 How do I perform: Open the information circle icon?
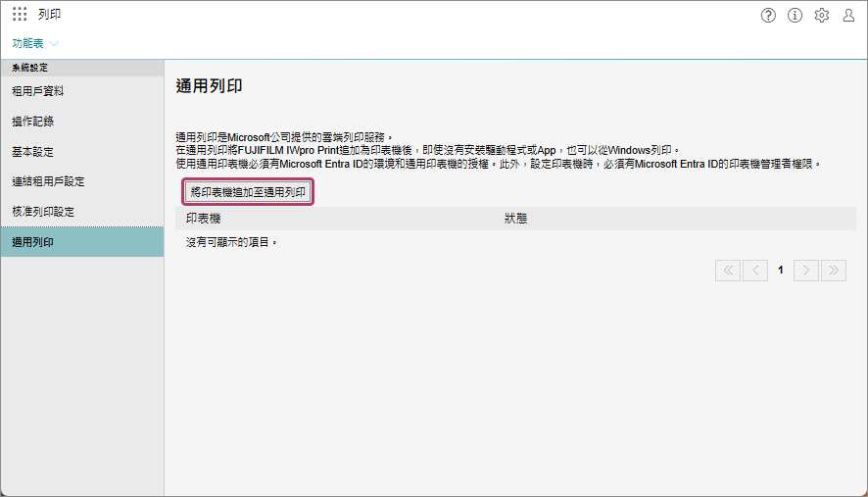click(x=795, y=15)
